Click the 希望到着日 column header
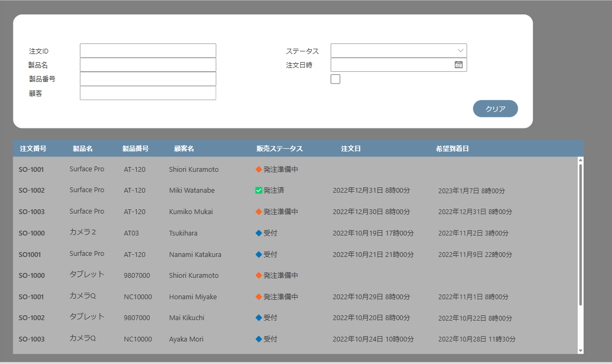612x364 pixels. point(452,148)
